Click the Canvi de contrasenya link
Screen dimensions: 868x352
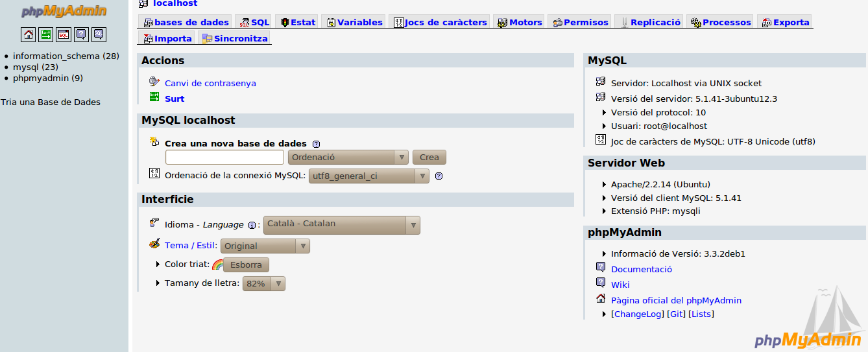210,84
